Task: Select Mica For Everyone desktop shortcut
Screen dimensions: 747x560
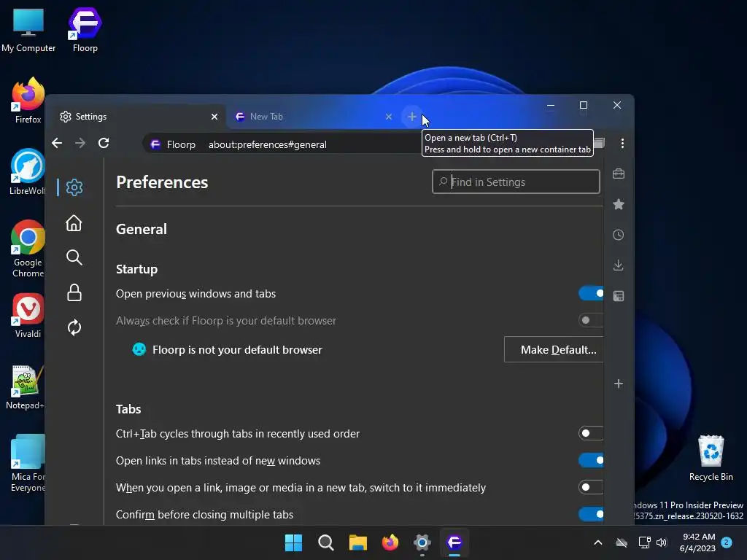Action: 28,463
